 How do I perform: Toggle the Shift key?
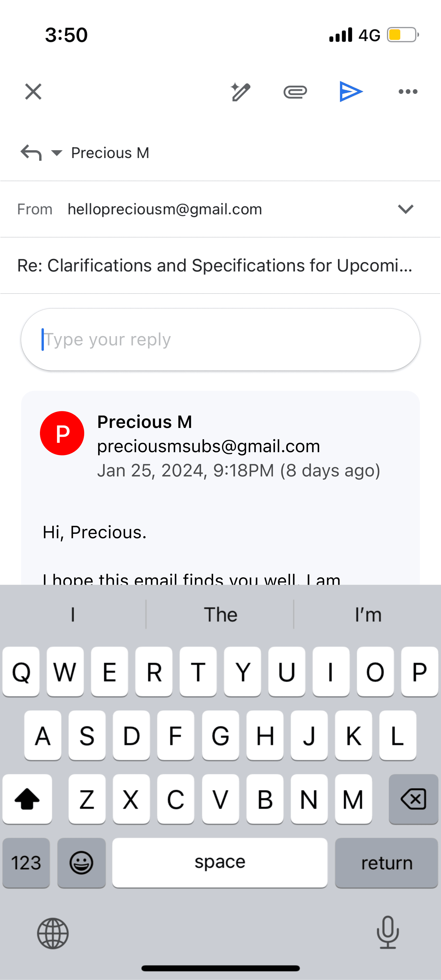click(27, 799)
